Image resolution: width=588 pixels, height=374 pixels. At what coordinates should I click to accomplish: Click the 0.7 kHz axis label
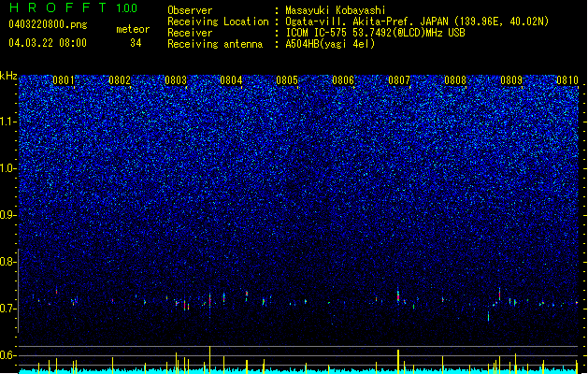tap(8, 309)
